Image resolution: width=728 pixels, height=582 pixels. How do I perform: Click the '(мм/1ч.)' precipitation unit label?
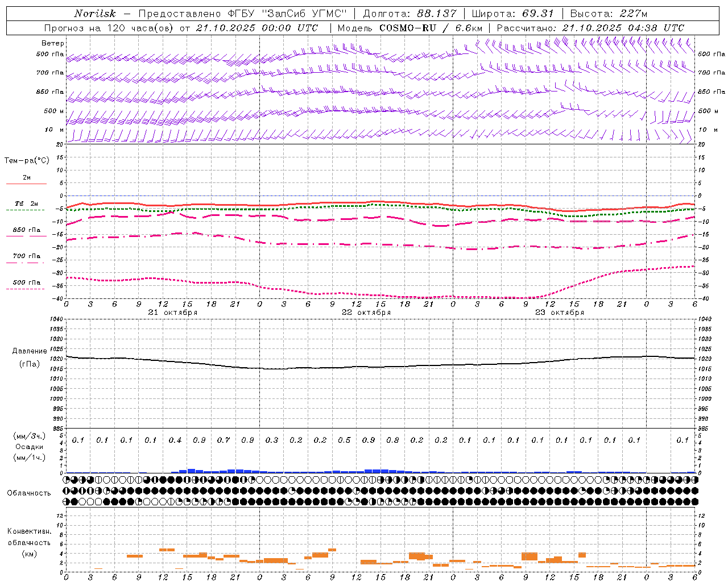coord(30,458)
